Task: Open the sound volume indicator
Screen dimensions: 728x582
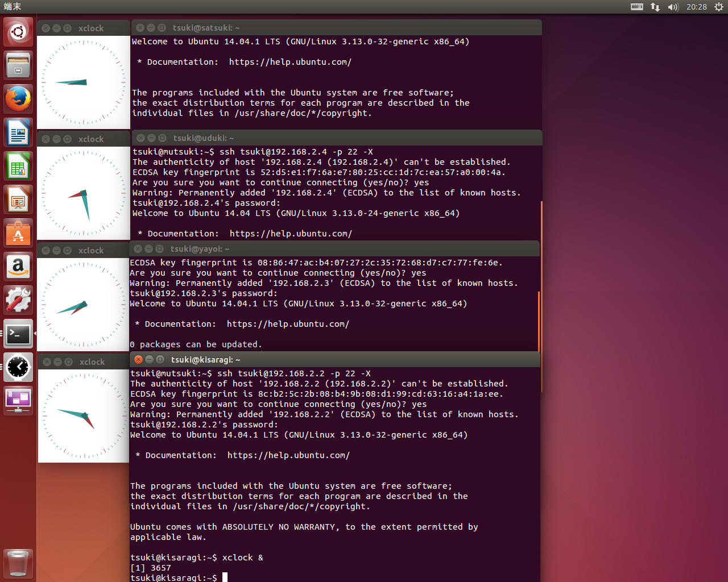Action: click(673, 7)
